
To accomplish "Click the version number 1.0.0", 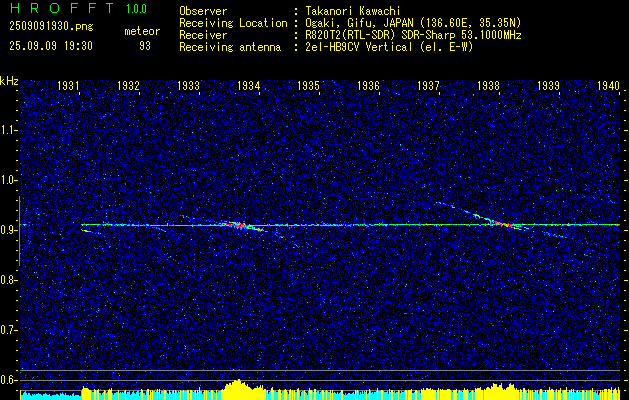I will pos(136,9).
